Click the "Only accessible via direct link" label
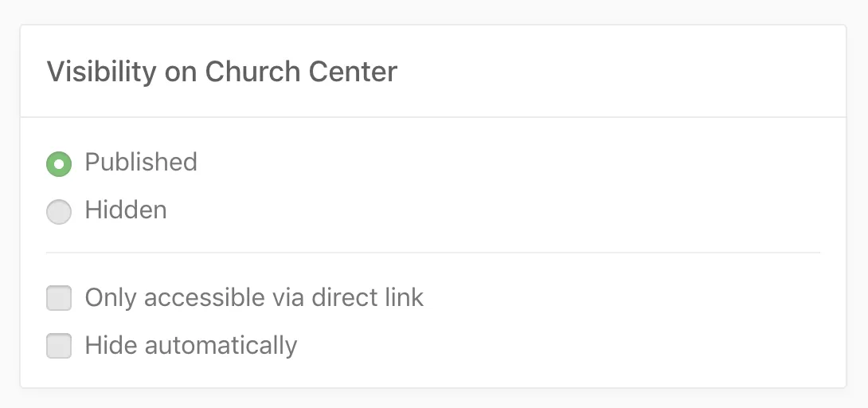The image size is (868, 408). (254, 298)
